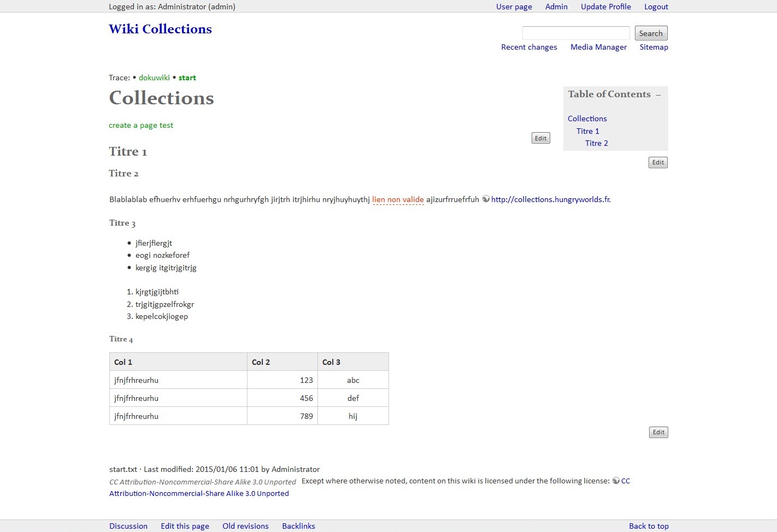Open the 'create a page test' link
Screen dimensions: 777x532
[141, 125]
